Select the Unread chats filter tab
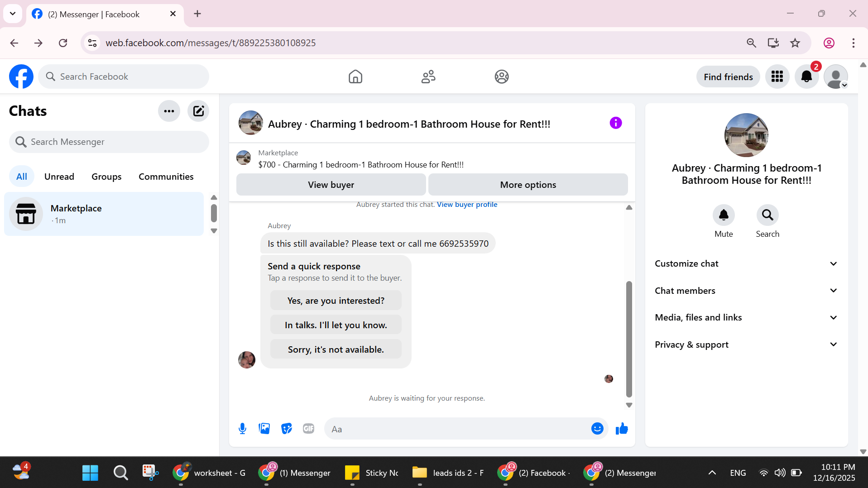Viewport: 868px width, 488px height. pos(59,177)
